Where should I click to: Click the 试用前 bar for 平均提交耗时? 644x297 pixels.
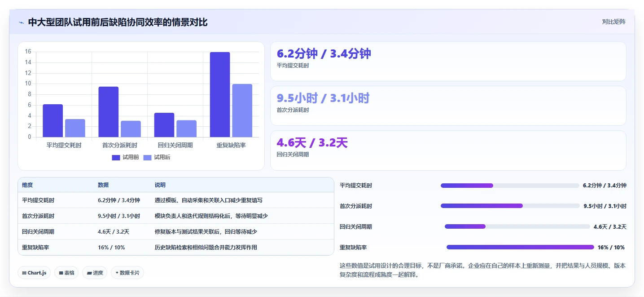point(53,120)
